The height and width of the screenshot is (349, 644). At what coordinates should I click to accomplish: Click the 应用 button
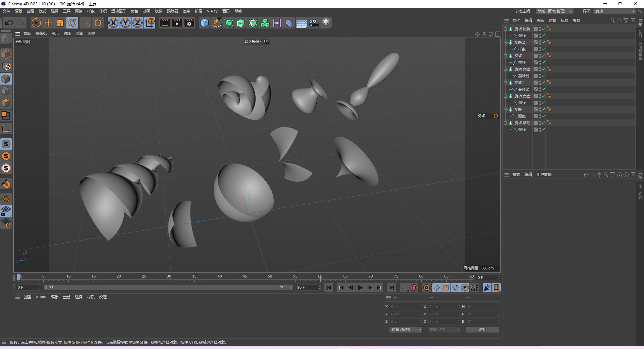click(482, 330)
